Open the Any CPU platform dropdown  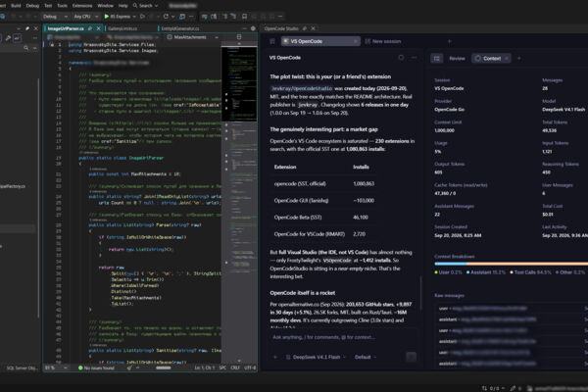click(x=85, y=17)
